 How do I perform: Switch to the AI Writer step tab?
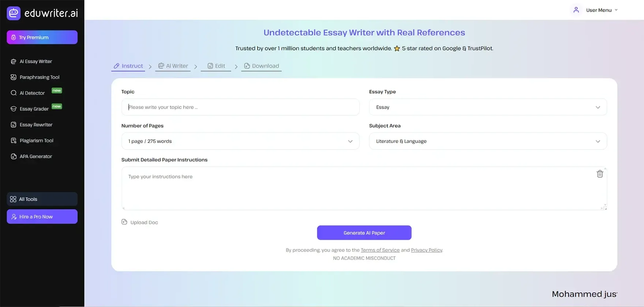[173, 66]
